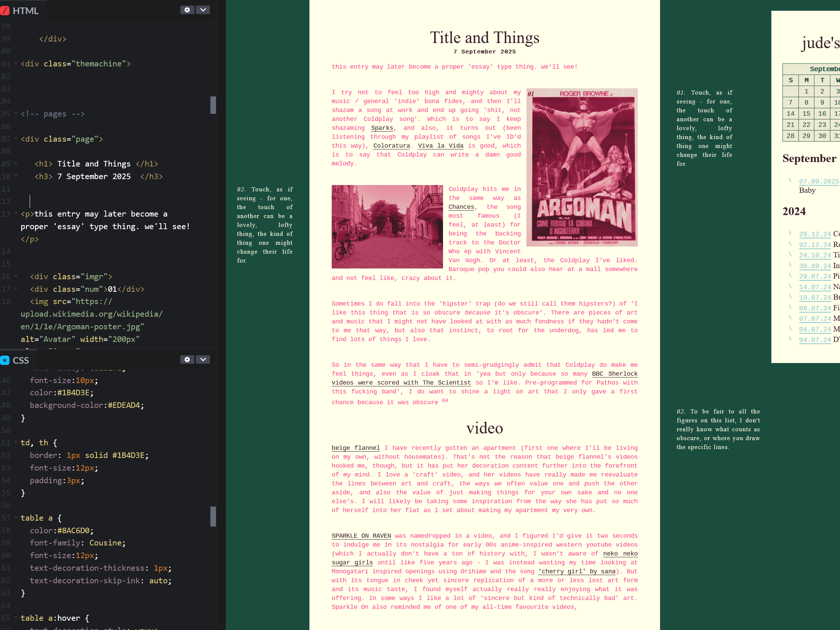Open the 28.12.24 archive link
The height and width of the screenshot is (630, 840).
[815, 234]
